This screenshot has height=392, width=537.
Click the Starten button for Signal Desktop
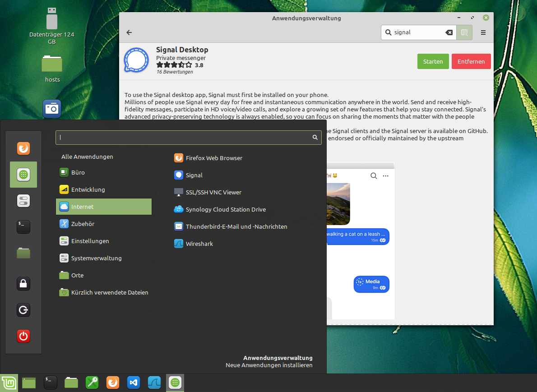(x=433, y=61)
